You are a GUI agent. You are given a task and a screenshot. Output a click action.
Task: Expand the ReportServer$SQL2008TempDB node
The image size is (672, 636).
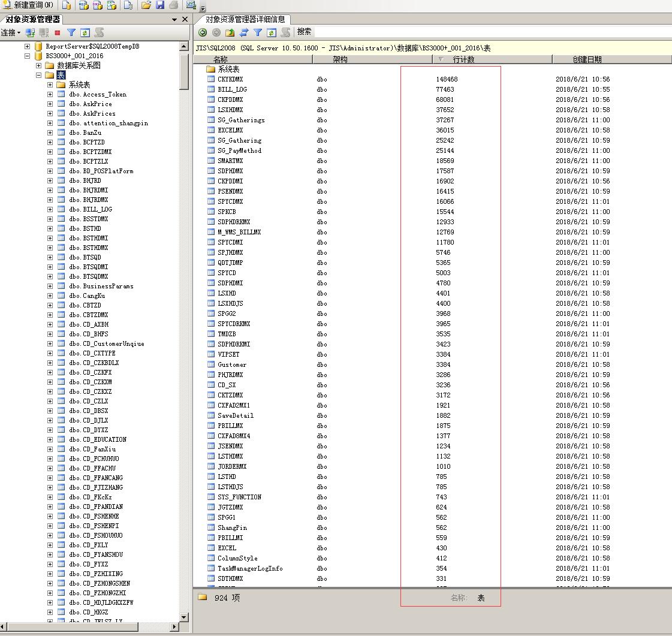click(27, 46)
